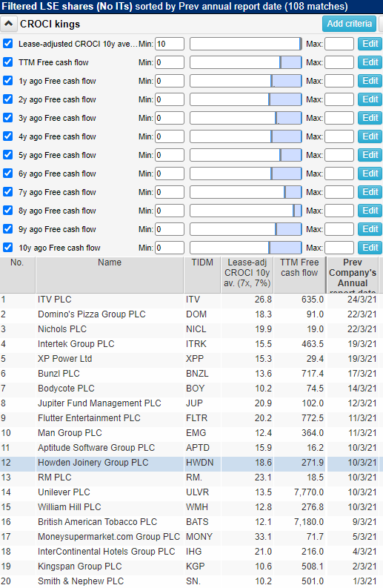Viewport: 383px width, 588px height.
Task: Disable 10y ago Free cash flow filter
Action: click(8, 248)
